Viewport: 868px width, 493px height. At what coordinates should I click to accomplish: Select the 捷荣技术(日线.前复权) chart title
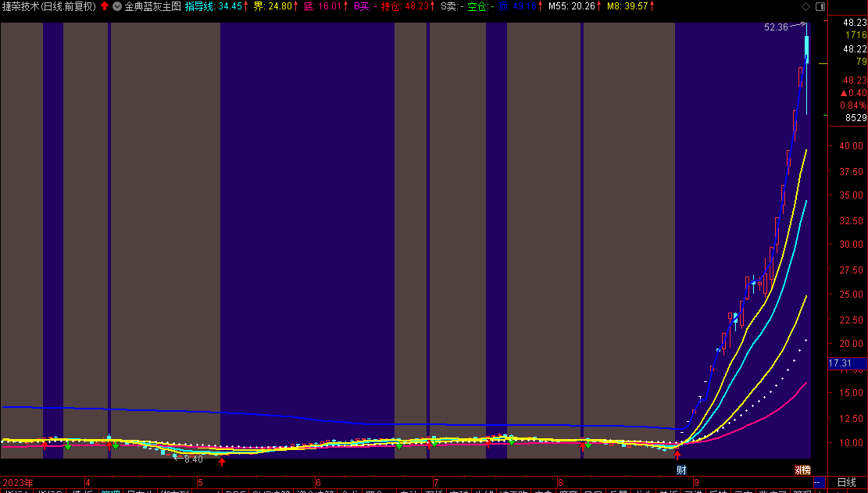[x=49, y=6]
